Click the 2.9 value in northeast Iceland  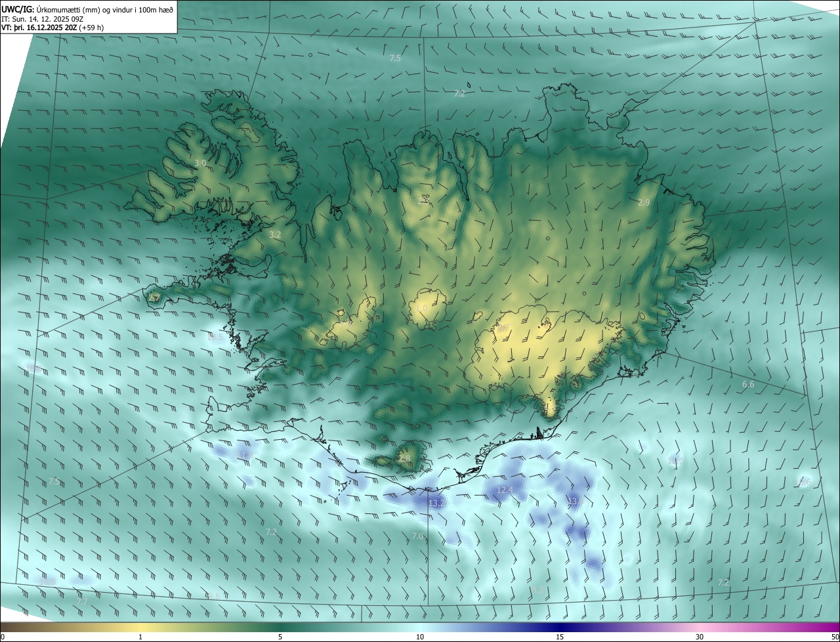tap(644, 203)
